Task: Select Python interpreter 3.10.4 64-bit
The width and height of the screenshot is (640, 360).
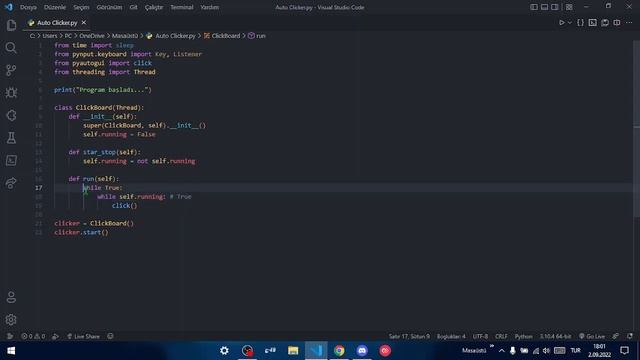Action: pyautogui.click(x=556, y=336)
